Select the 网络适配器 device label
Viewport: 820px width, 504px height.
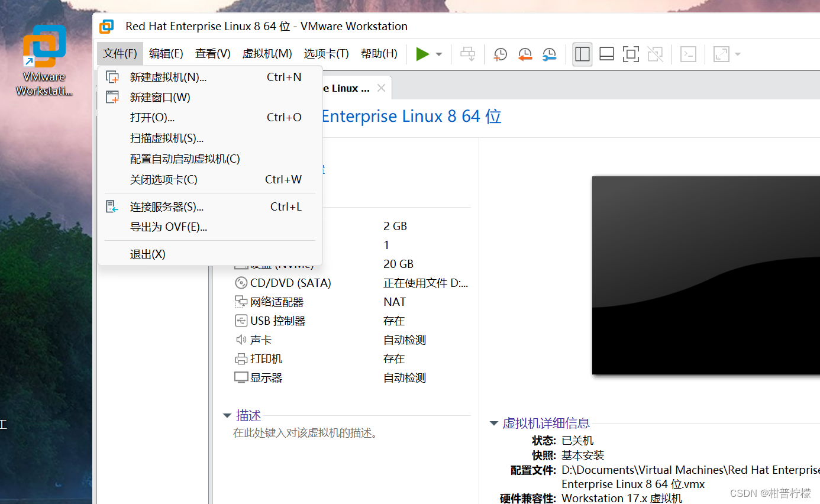coord(277,302)
